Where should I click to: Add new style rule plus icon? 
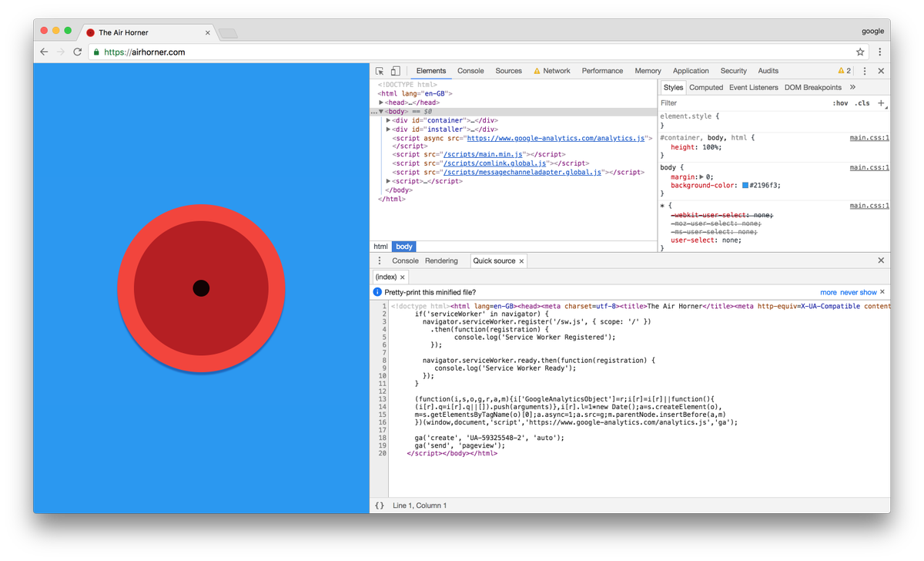pos(881,102)
